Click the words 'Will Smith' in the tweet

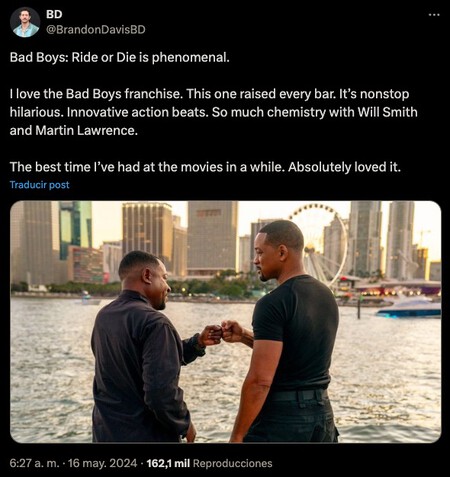coord(387,112)
